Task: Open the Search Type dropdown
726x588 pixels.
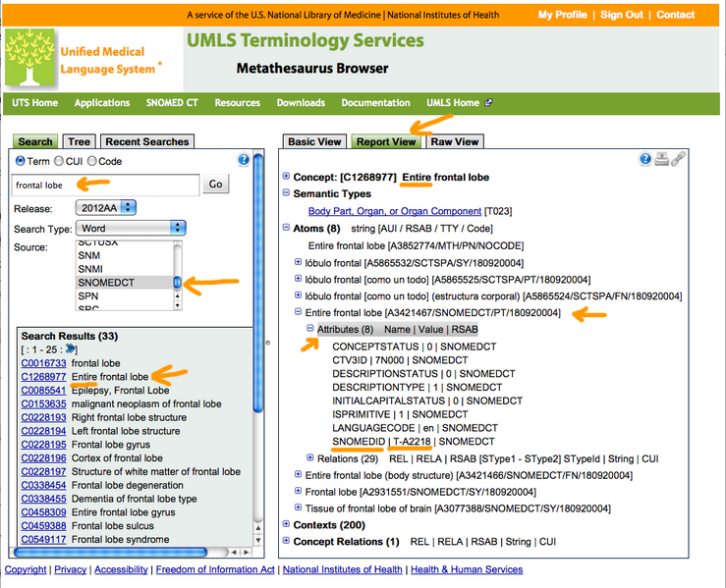Action: 131,228
